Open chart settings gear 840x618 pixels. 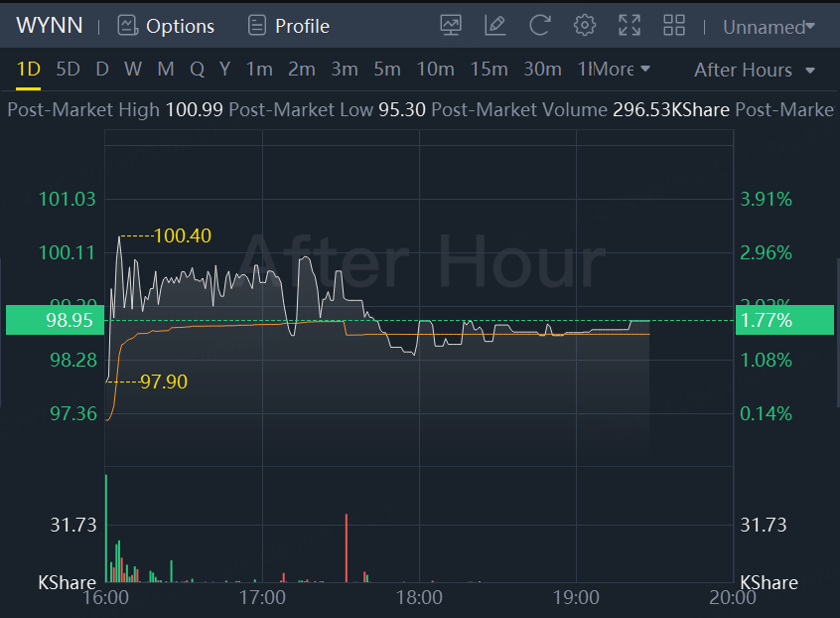(x=585, y=25)
